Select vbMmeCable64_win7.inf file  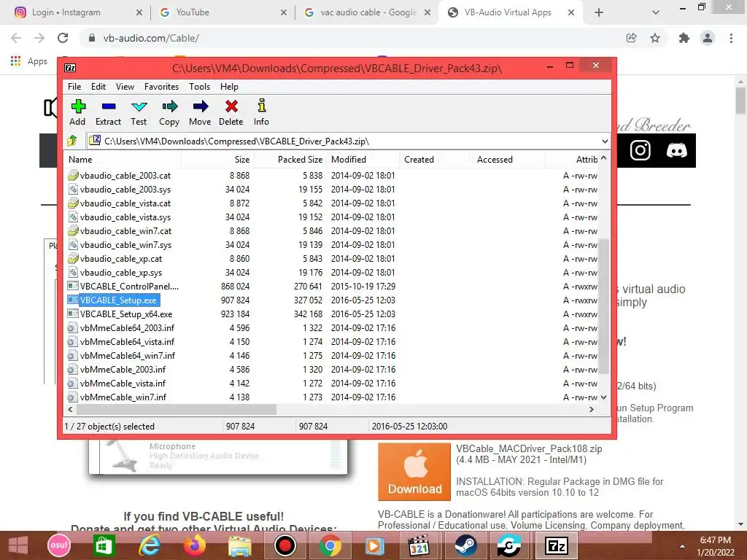[127, 355]
